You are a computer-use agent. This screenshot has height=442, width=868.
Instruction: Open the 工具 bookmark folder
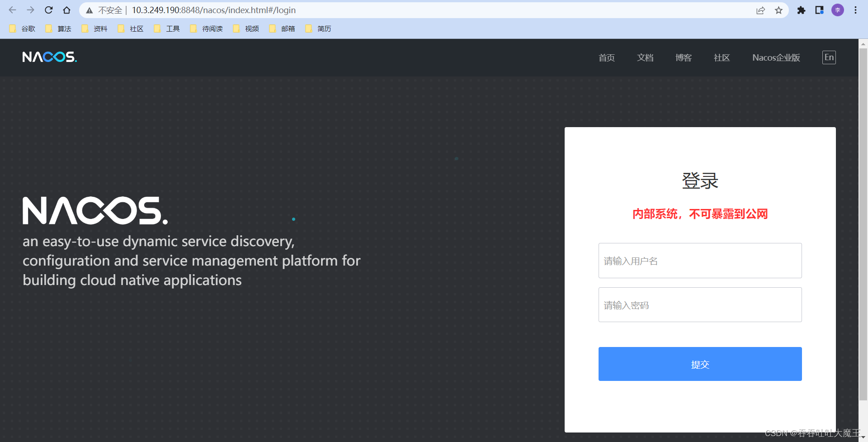click(x=167, y=29)
